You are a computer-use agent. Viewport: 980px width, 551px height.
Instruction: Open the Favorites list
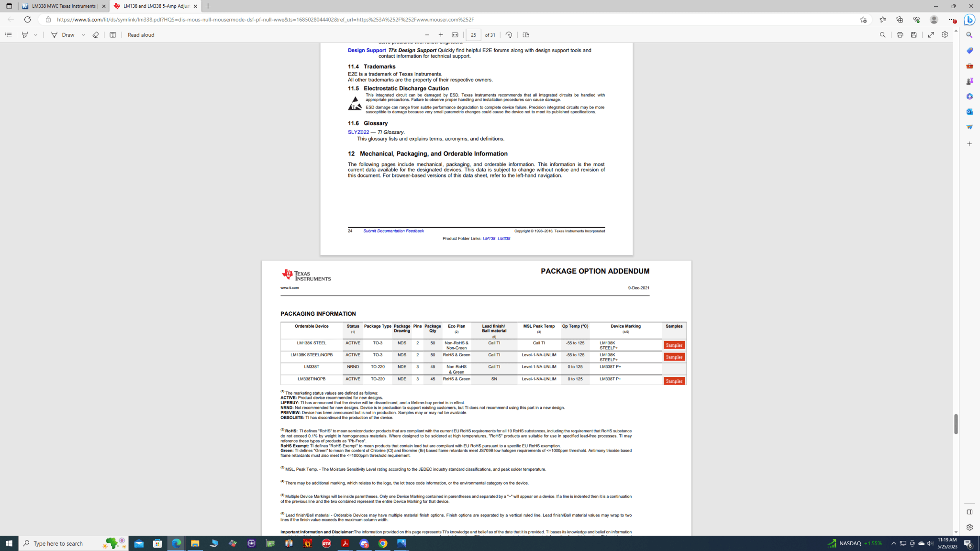tap(882, 20)
